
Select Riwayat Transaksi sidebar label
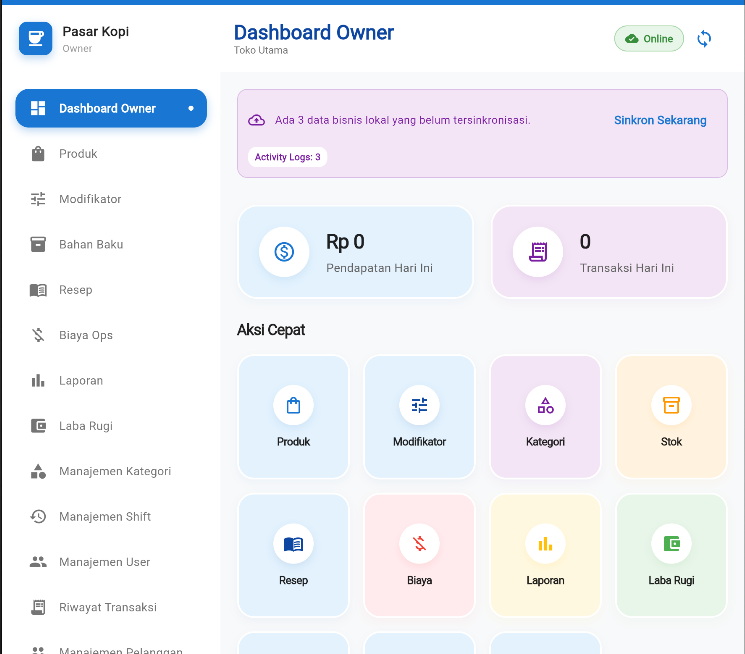tap(108, 607)
